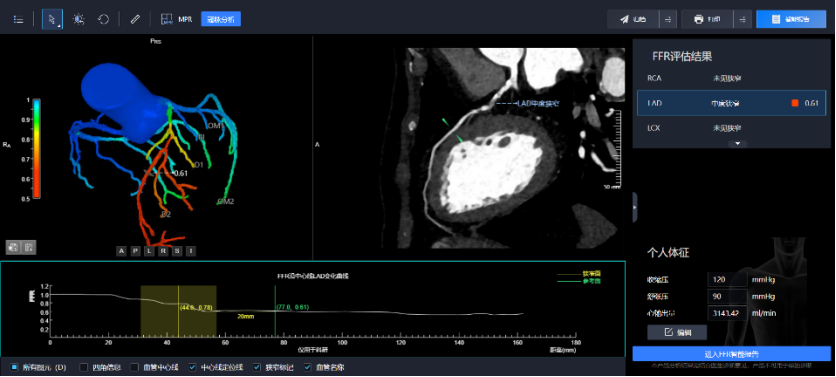This screenshot has height=377, width=836.
Task: Set 3D view to Superior (S)
Action: 177,251
